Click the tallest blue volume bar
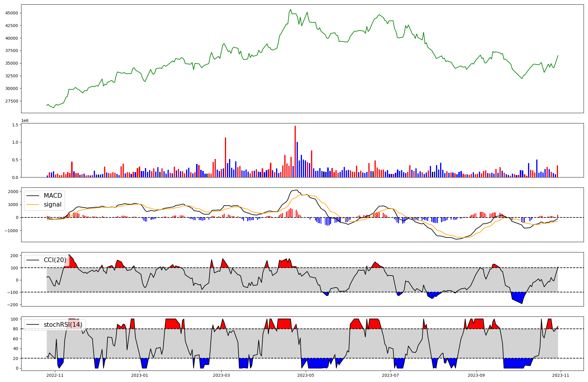Viewport: 588px width, 382px height. 297,160
